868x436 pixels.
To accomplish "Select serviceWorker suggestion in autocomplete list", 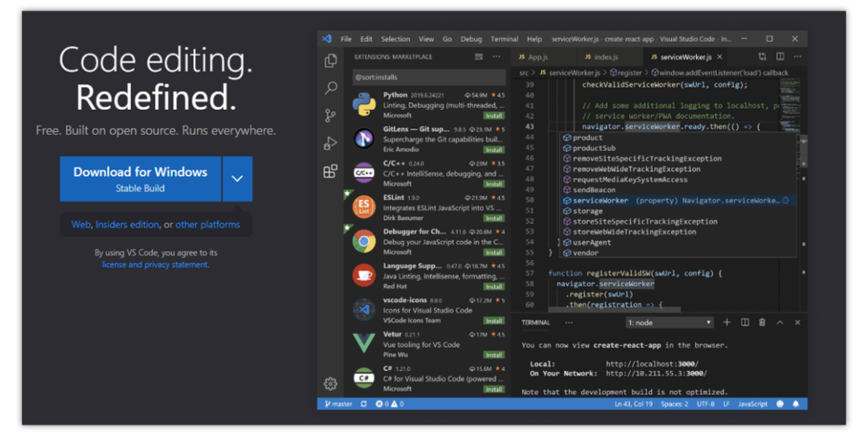I will pos(678,200).
